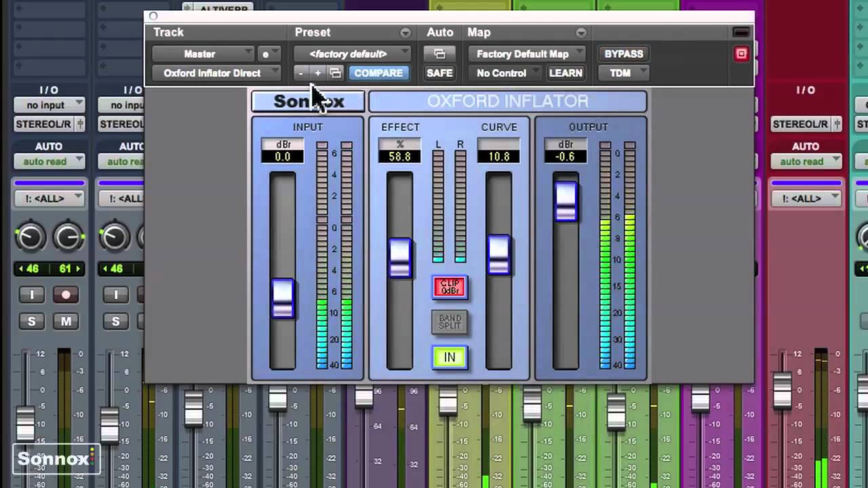
Task: Click the INPUT level slider handle
Action: coord(283,298)
